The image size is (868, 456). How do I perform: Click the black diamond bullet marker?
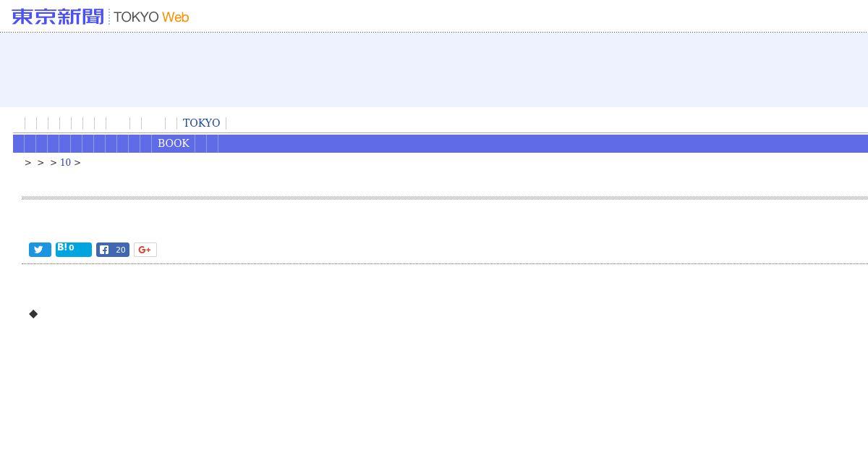[x=33, y=313]
